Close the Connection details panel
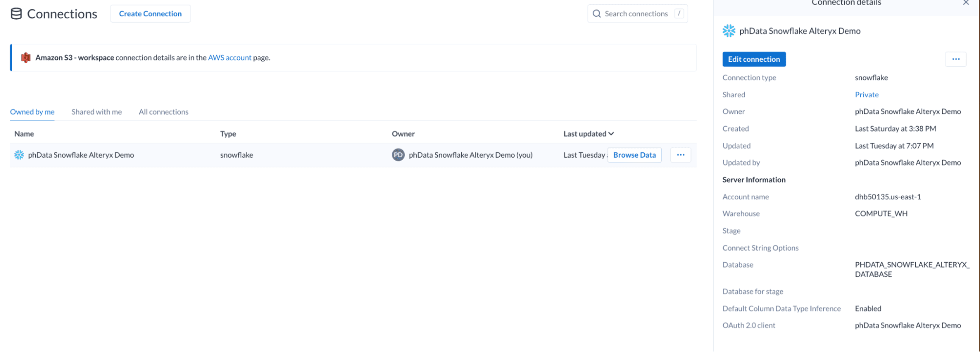980x352 pixels. point(966,3)
